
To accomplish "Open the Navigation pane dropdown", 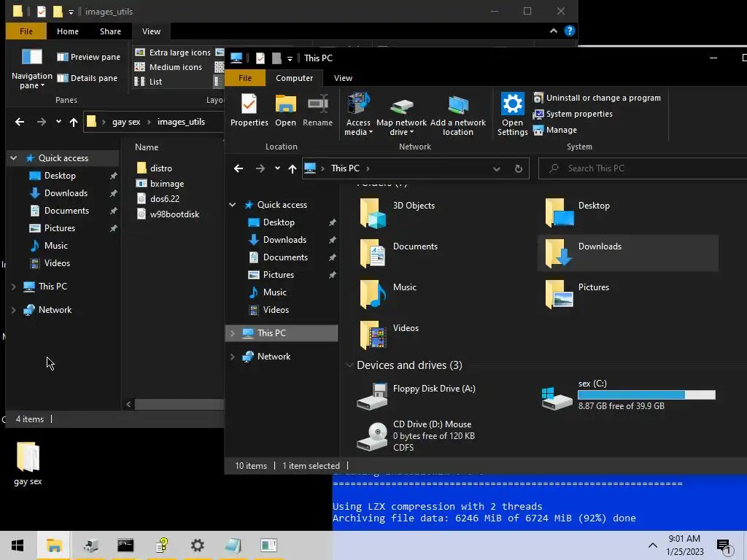I will coord(32,69).
